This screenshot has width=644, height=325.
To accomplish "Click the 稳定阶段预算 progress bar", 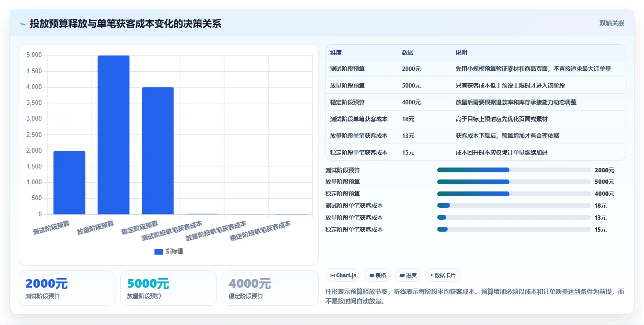I will click(x=514, y=194).
